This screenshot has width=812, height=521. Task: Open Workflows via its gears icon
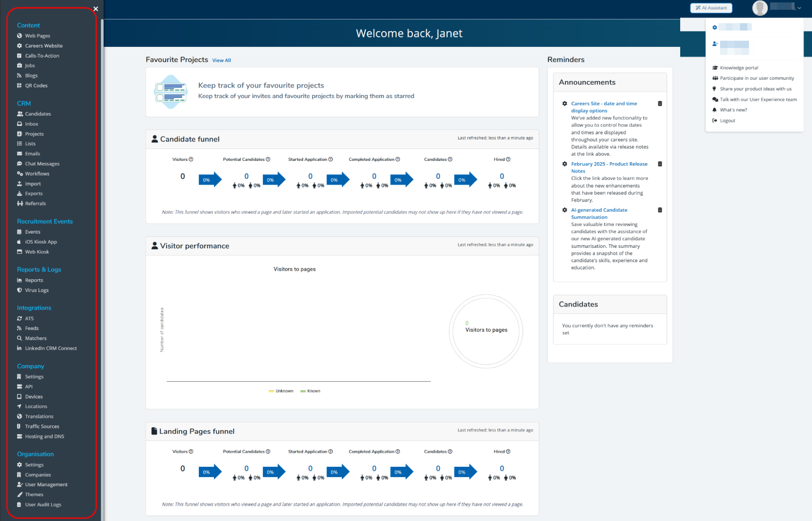(x=20, y=174)
